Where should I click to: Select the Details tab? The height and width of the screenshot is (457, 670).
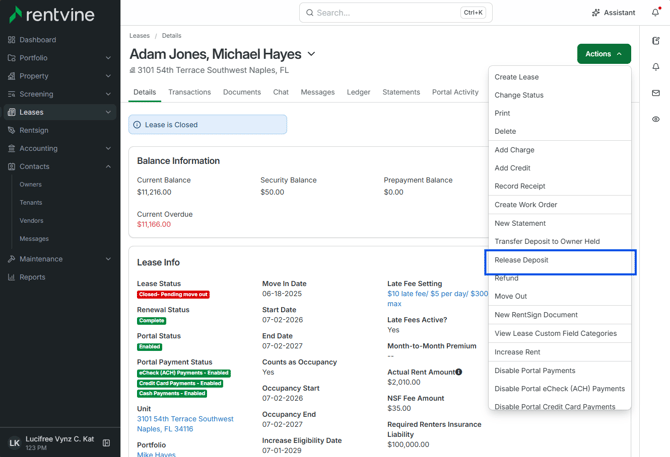tap(145, 92)
